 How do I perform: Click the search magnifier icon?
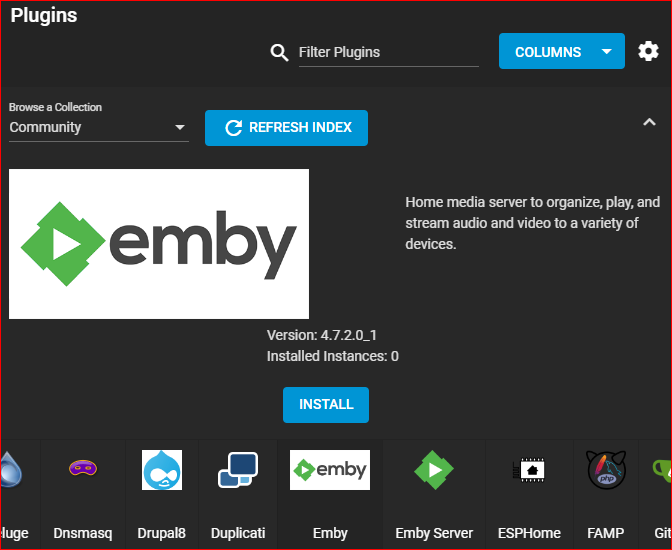point(279,53)
